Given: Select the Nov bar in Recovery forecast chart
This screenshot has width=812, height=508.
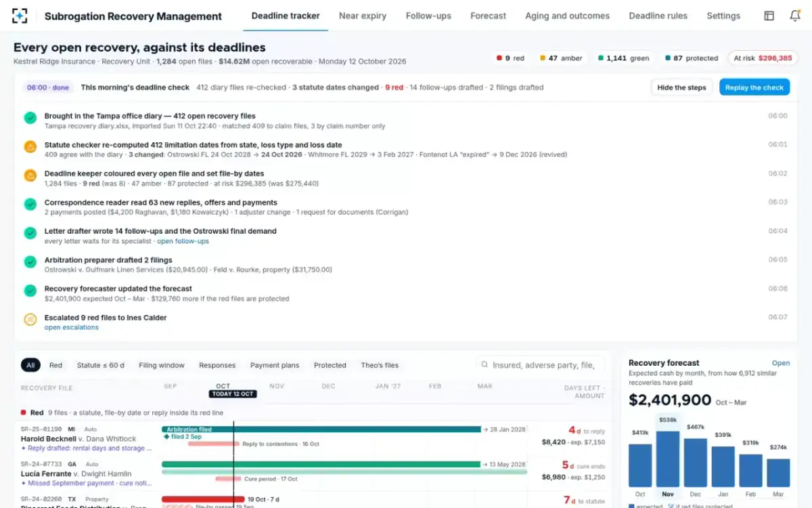Looking at the screenshot, I should (x=667, y=459).
